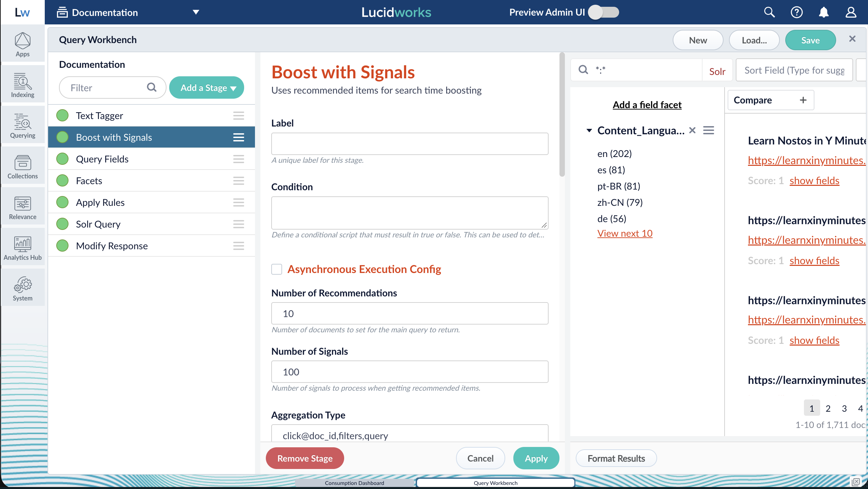The width and height of the screenshot is (868, 489).
Task: Click the Number of Signals field
Action: (x=410, y=372)
